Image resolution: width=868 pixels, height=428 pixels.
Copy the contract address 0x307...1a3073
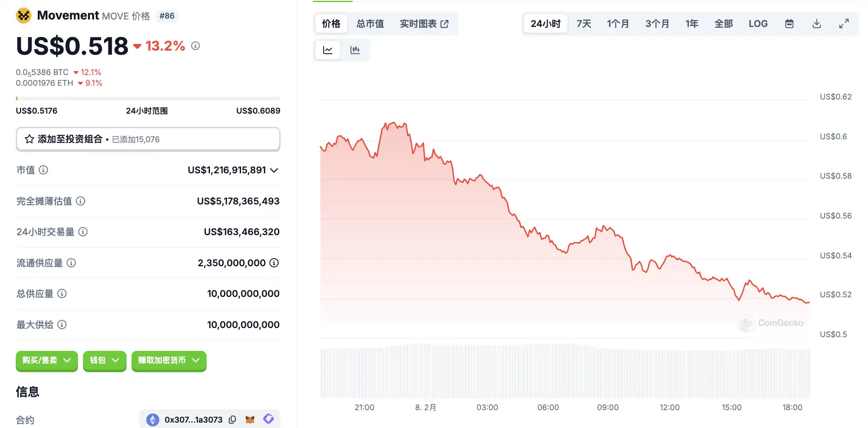pos(232,420)
